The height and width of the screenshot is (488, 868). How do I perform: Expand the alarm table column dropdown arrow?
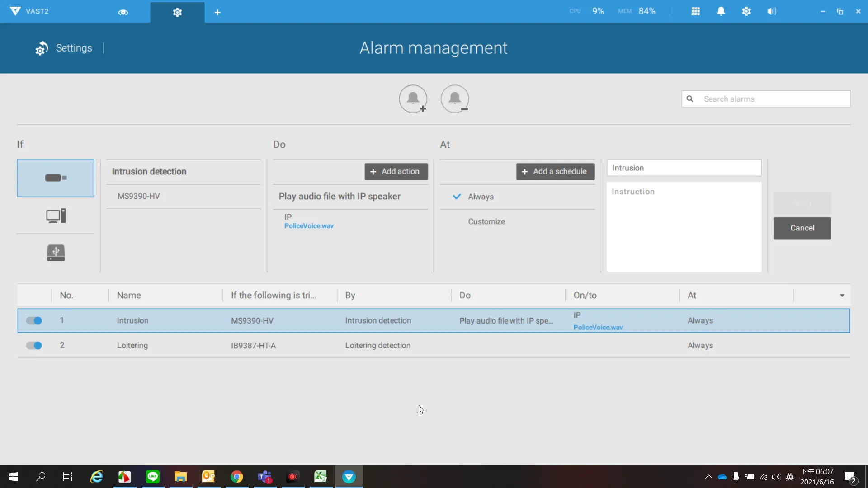[x=842, y=295]
